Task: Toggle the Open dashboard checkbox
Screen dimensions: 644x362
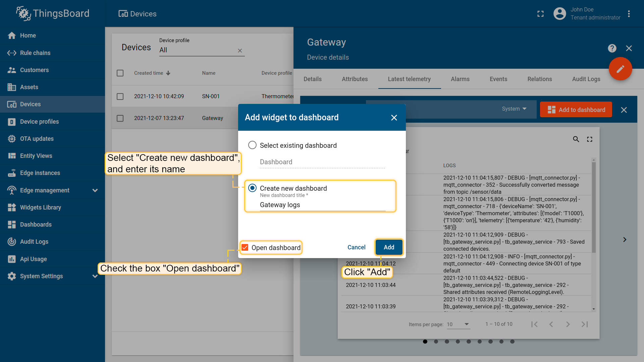Action: pyautogui.click(x=245, y=247)
